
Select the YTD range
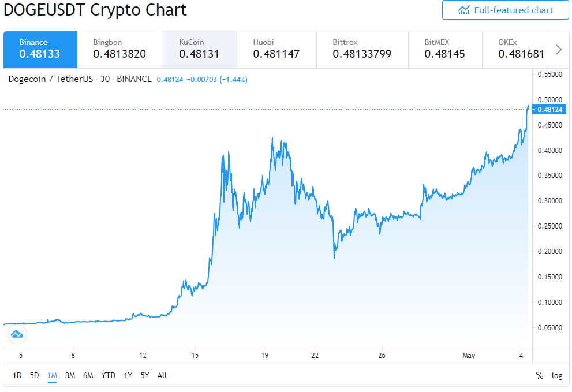[107, 375]
